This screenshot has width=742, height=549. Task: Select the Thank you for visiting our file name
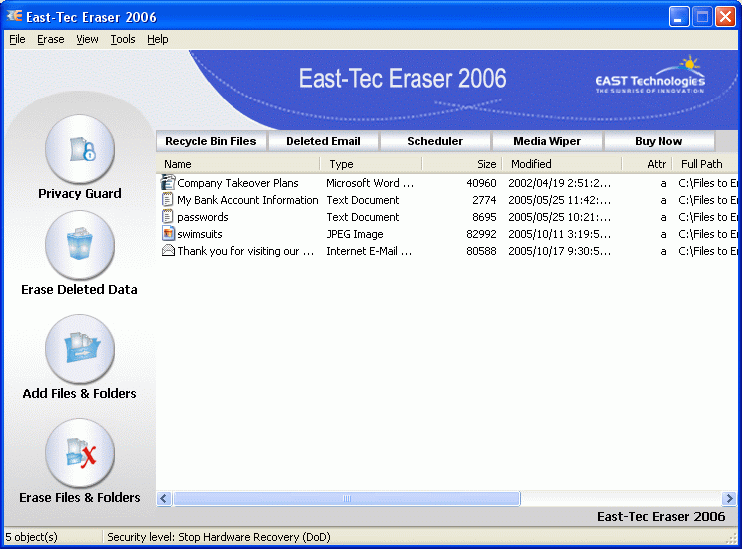[x=246, y=251]
